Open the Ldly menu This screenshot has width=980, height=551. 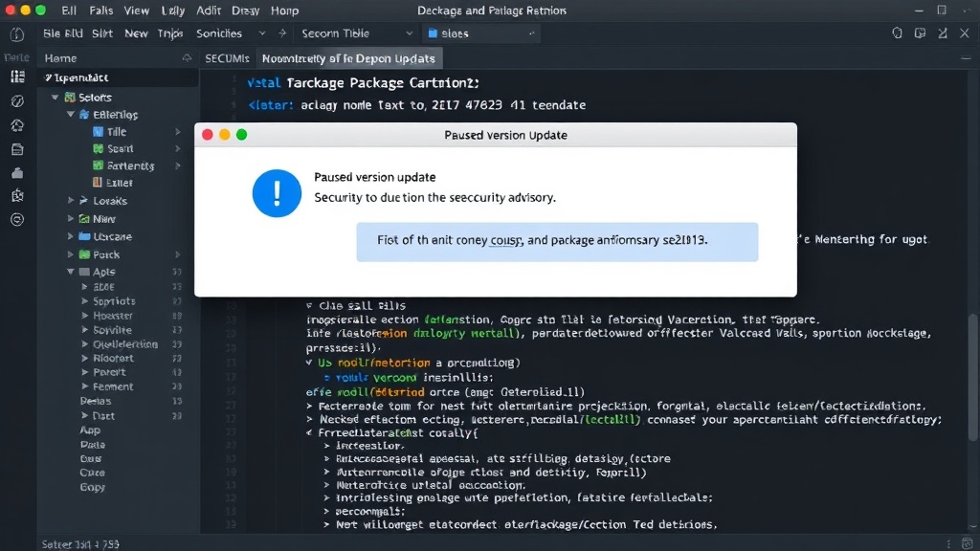(x=173, y=11)
